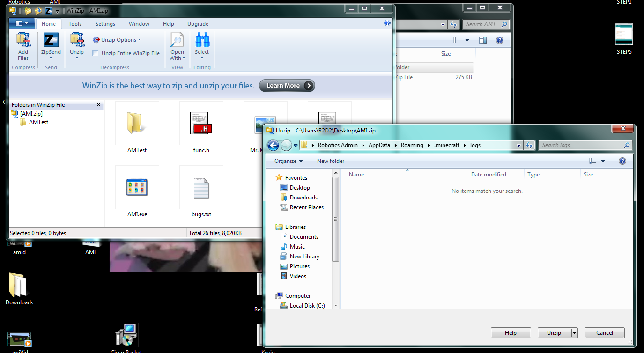Close the Folders in WinZip File pane
The width and height of the screenshot is (644, 353).
pyautogui.click(x=98, y=105)
